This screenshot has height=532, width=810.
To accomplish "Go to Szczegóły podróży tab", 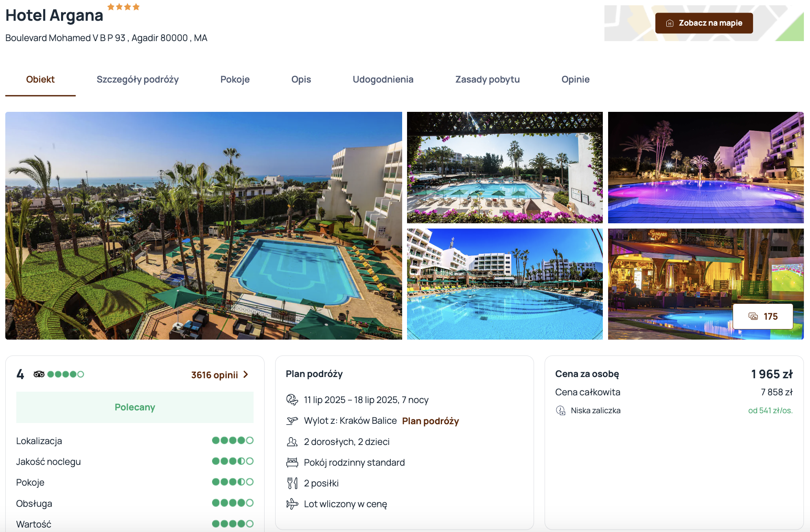I will 138,79.
